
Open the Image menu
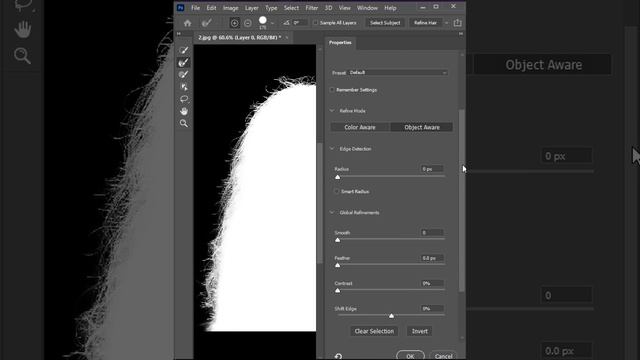[231, 8]
